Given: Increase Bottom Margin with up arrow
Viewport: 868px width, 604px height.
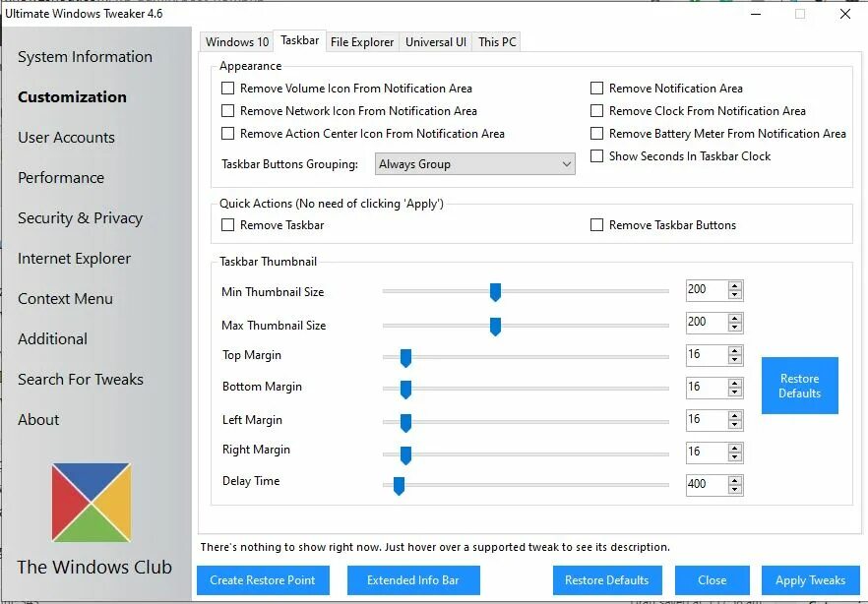Looking at the screenshot, I should click(x=734, y=383).
